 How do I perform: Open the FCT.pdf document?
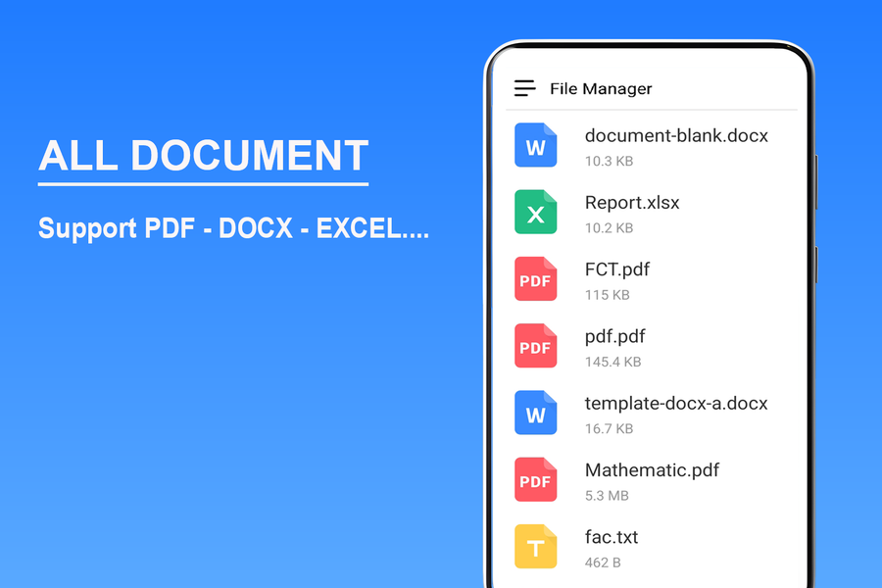(x=617, y=269)
